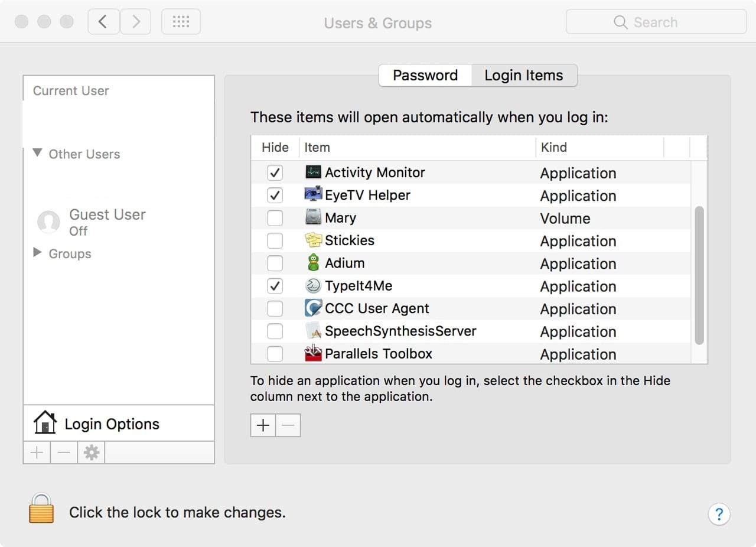Click the Stickies yellow notes icon
756x547 pixels.
(x=312, y=240)
